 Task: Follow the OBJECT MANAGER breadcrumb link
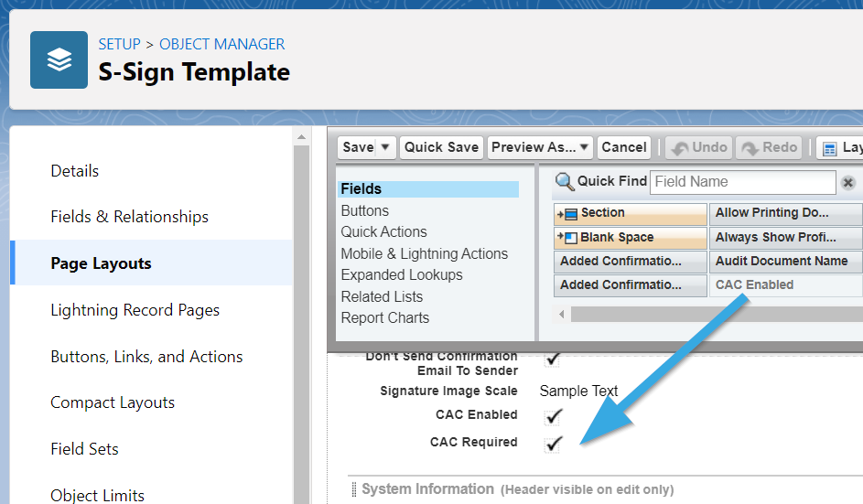pyautogui.click(x=221, y=44)
